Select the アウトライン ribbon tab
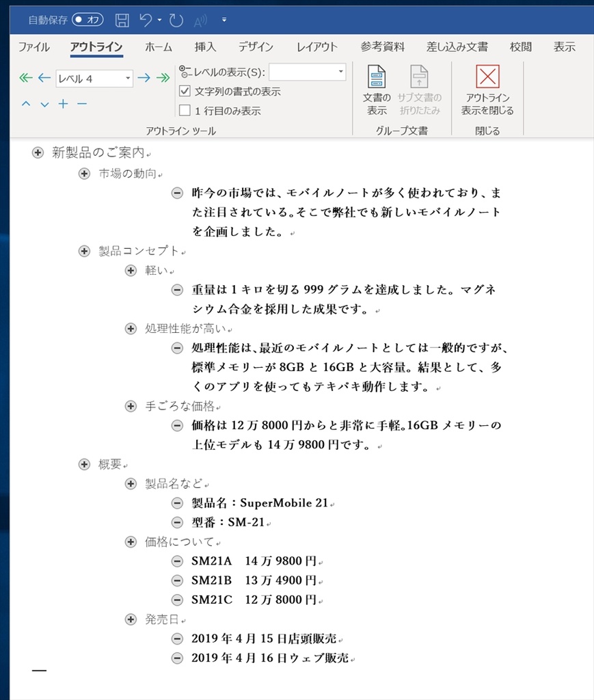The width and height of the screenshot is (594, 700). point(96,47)
